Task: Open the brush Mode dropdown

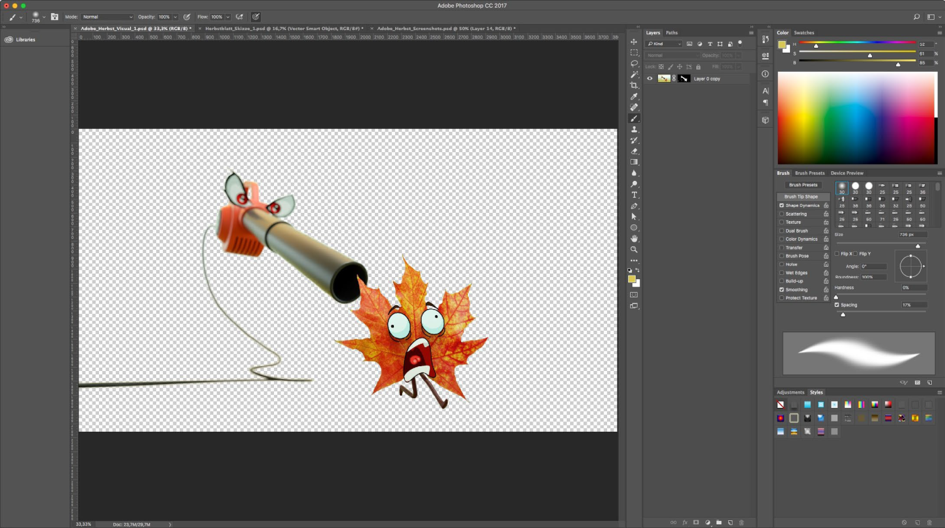Action: click(x=107, y=17)
